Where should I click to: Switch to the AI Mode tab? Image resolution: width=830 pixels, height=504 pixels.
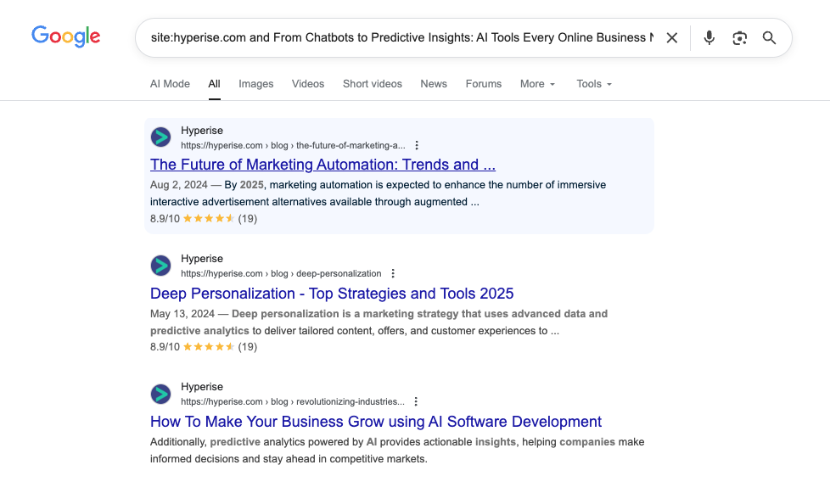click(x=170, y=84)
